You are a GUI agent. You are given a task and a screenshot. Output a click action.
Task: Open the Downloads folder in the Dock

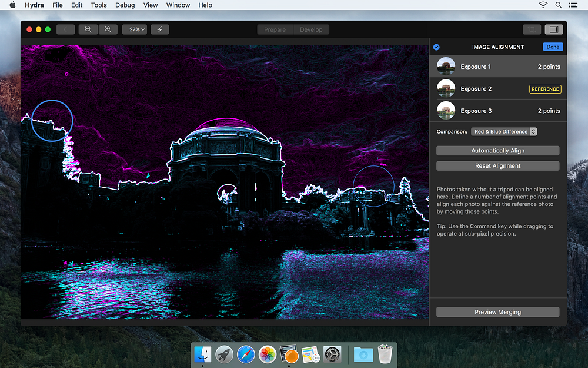[x=363, y=354]
